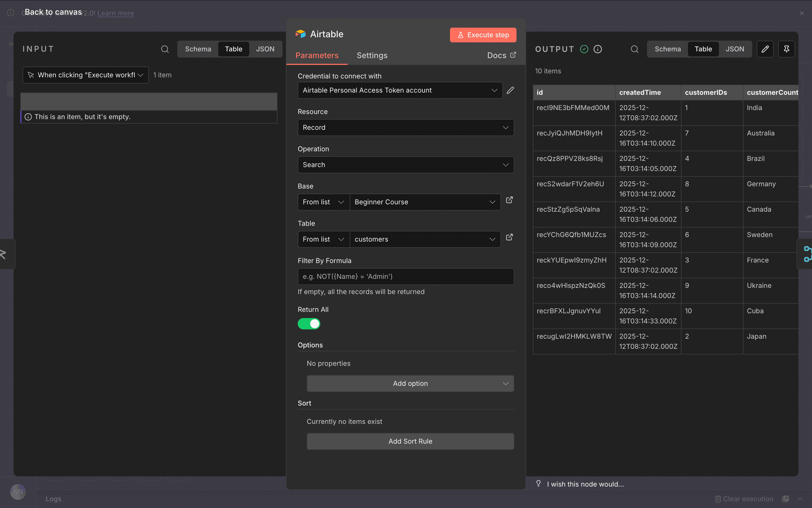Viewport: 812px width, 508px height.
Task: Select Schema view in the INPUT panel
Action: [198, 49]
